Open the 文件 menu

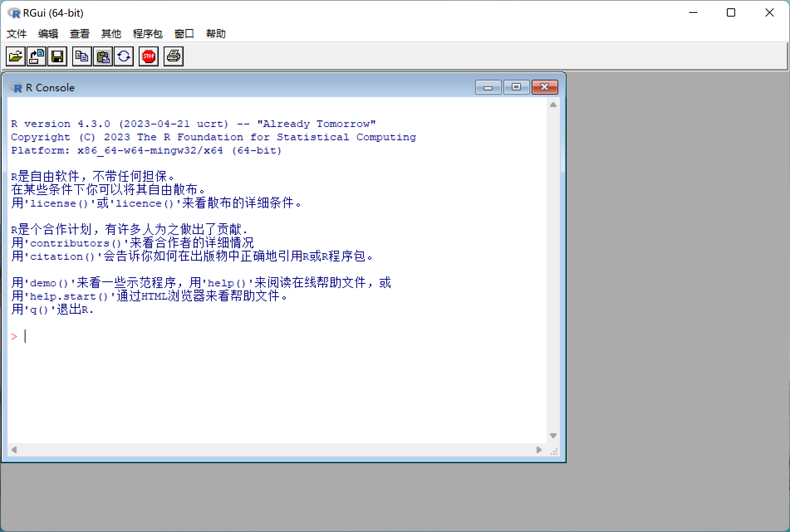pos(17,34)
